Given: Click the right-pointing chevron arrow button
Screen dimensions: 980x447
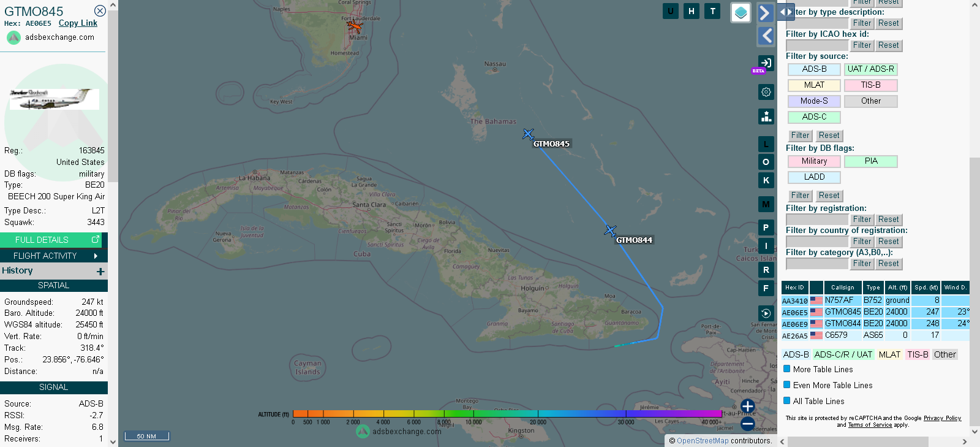Looking at the screenshot, I should pos(766,12).
